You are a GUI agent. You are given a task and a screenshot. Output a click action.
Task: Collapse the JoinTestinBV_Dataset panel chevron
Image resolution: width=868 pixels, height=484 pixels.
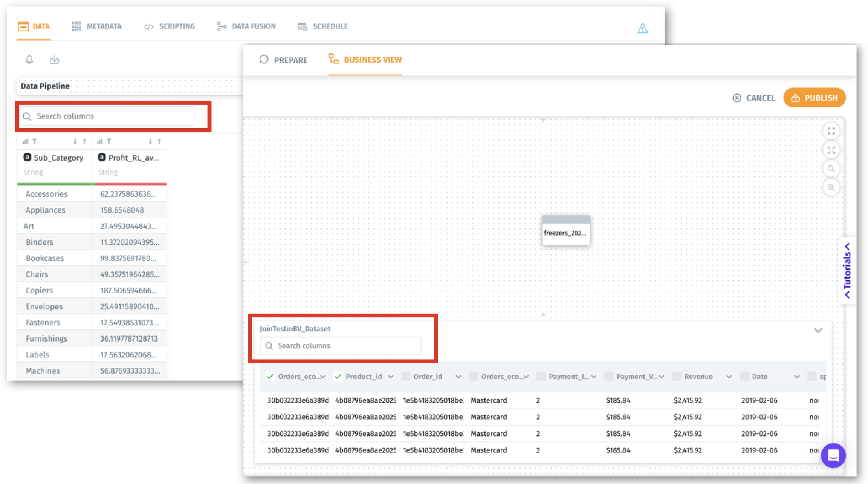[818, 330]
